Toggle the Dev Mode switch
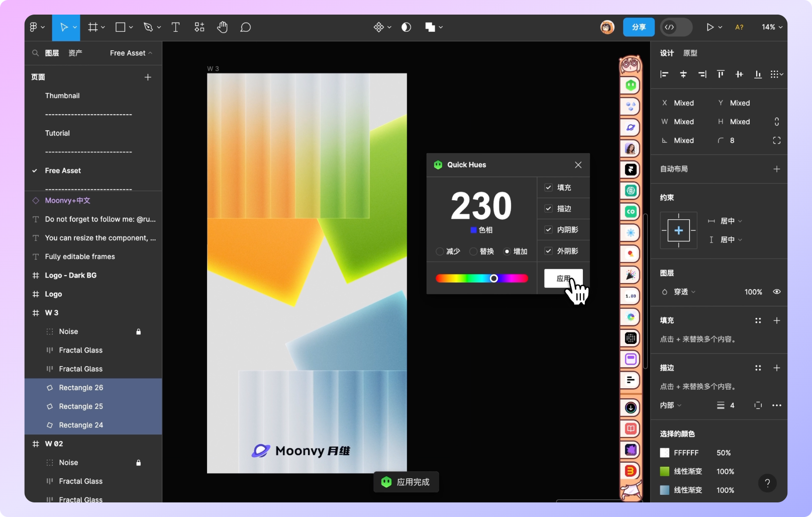This screenshot has height=517, width=812. pyautogui.click(x=676, y=27)
